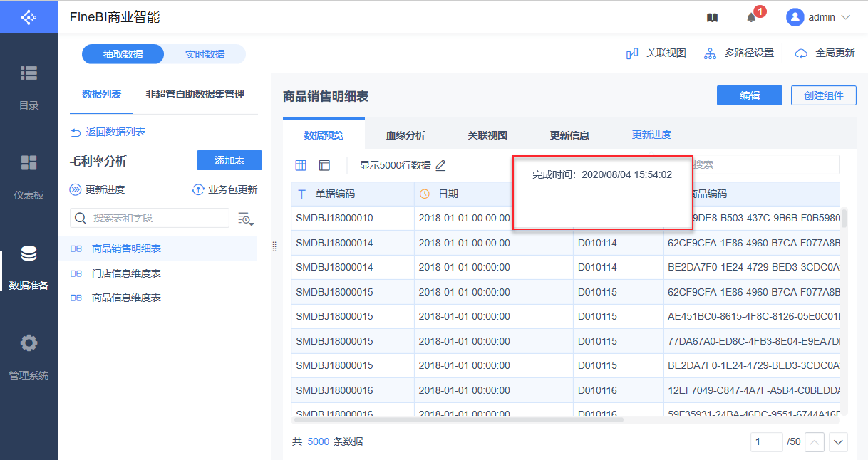Expand the admin dropdown arrow
This screenshot has height=460, width=868.
coord(846,17)
